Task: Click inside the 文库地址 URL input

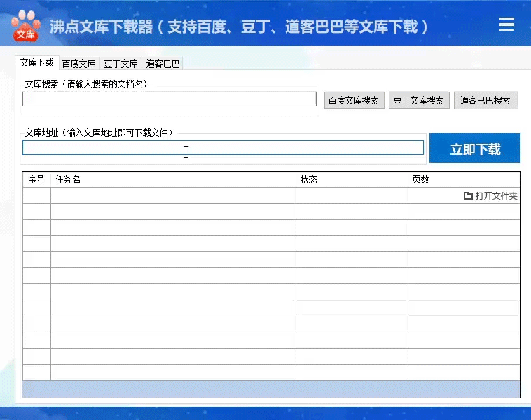Action: point(223,148)
